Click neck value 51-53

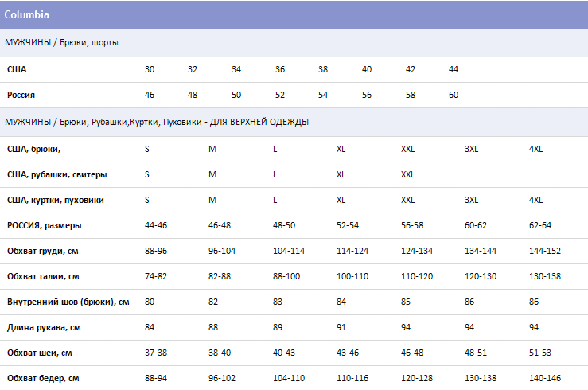pyautogui.click(x=540, y=353)
